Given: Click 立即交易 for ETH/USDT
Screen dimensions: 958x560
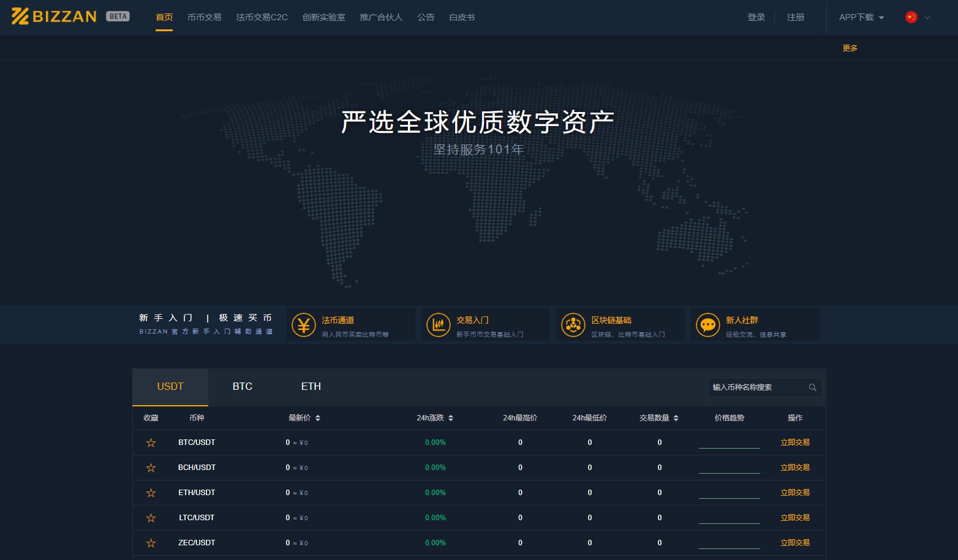Looking at the screenshot, I should (795, 493).
